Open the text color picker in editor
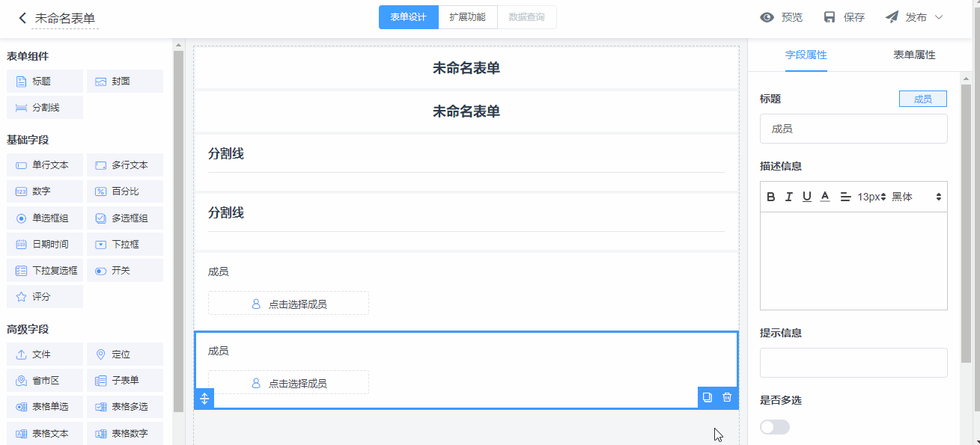This screenshot has width=980, height=445. [825, 197]
